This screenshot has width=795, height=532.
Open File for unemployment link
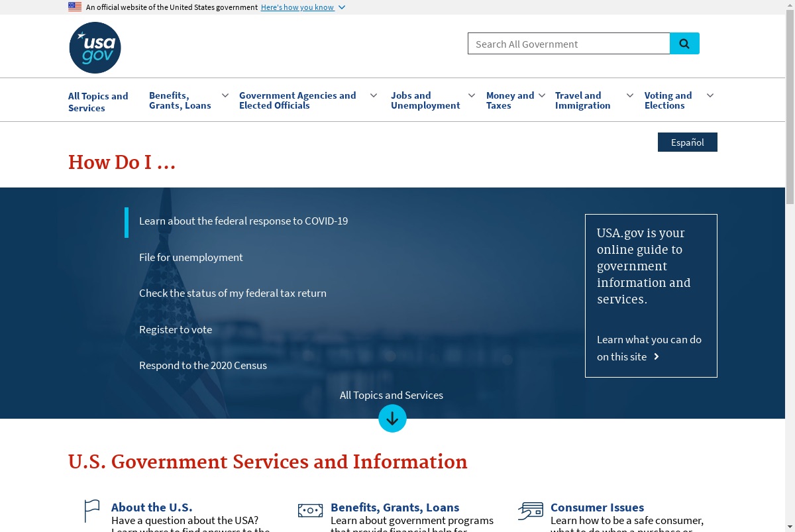[191, 257]
